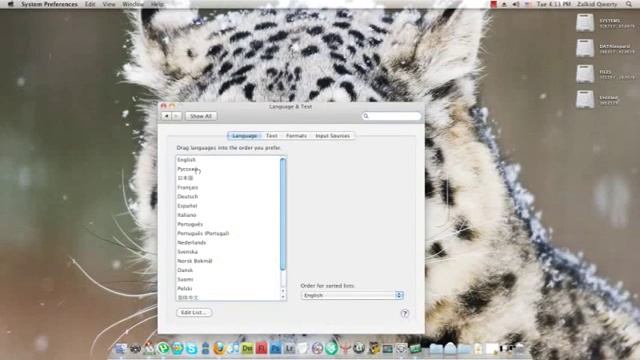Go forward in System Preferences
640x360 pixels.
click(176, 116)
